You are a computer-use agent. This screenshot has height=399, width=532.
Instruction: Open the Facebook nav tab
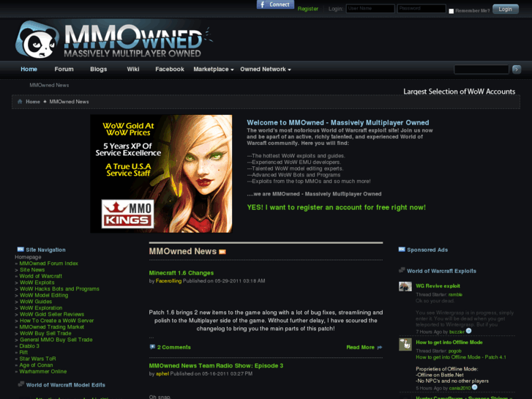pos(170,70)
